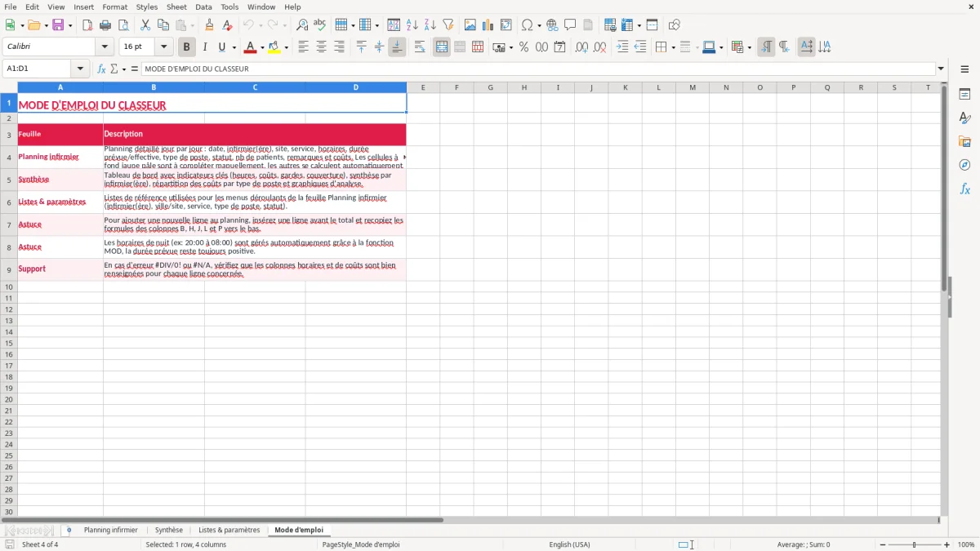
Task: Insert an image via toolbar icon
Action: (x=470, y=25)
